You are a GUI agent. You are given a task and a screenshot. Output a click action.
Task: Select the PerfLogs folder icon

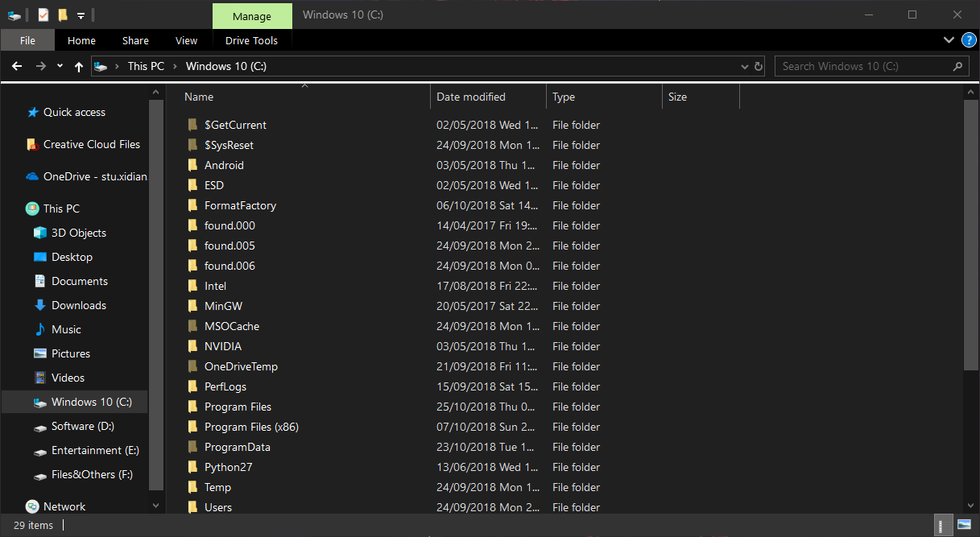coord(192,386)
